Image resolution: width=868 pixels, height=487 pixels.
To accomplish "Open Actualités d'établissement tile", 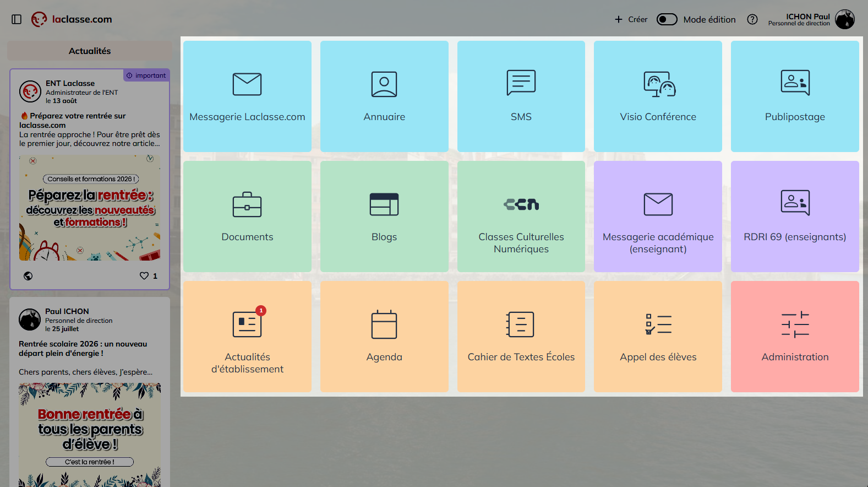I will click(247, 337).
